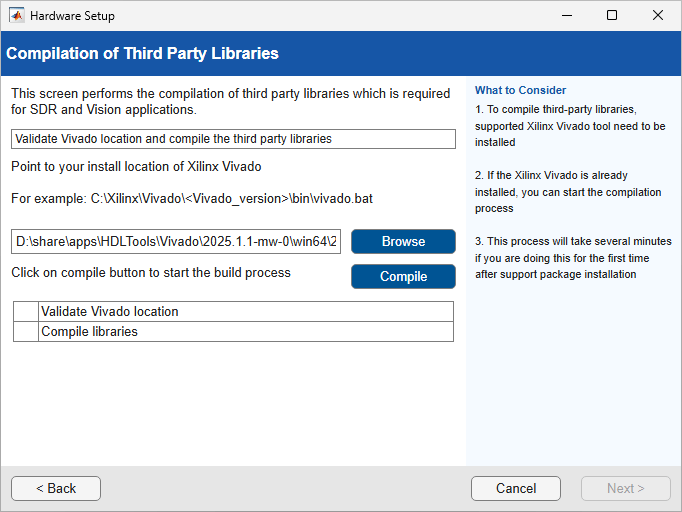
Task: Go to previous screen with Back button
Action: click(x=56, y=488)
